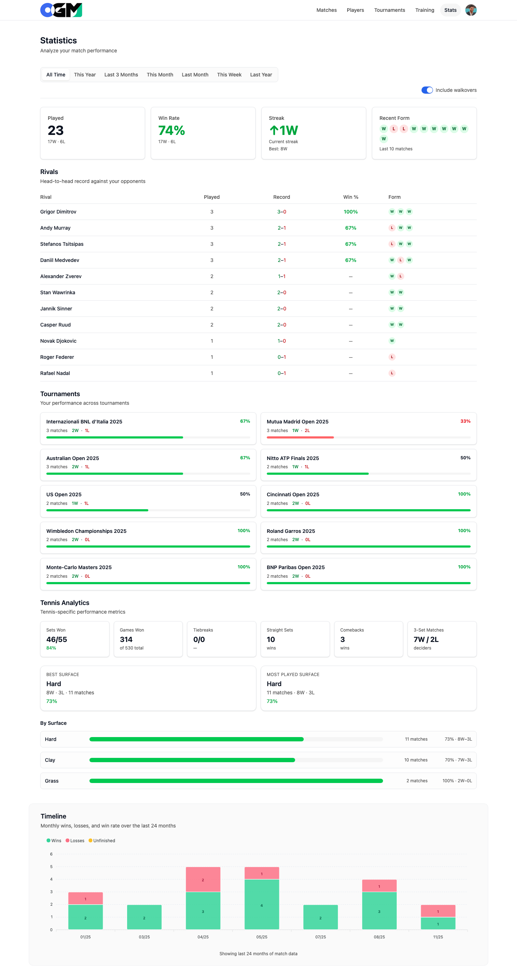Viewport: 517px width, 980px height.
Task: Click the Unfinished legend dot in Timeline
Action: (90, 840)
